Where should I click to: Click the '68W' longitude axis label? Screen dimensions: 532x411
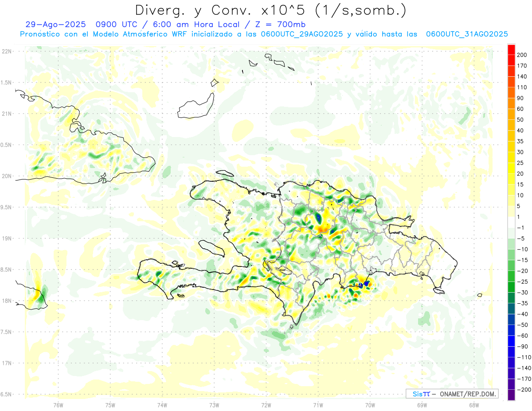(474, 405)
